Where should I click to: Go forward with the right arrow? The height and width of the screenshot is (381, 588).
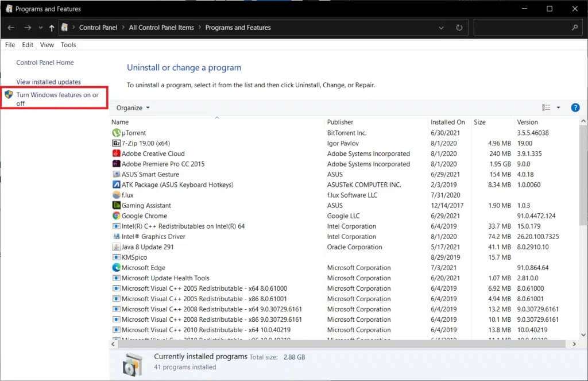coord(28,28)
